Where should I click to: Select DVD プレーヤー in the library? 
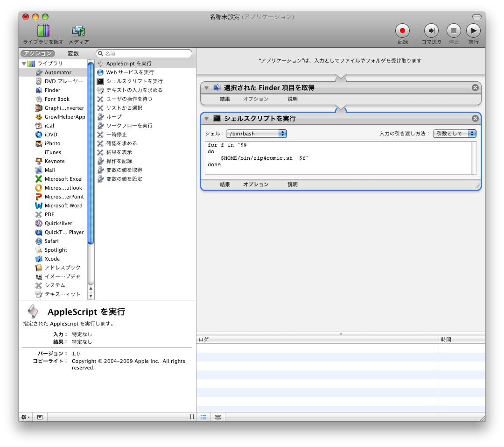click(x=53, y=81)
